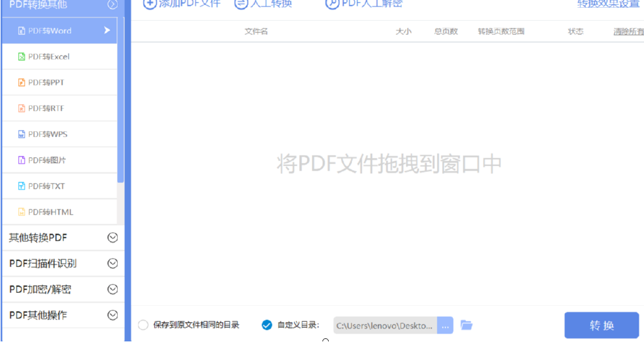Screen dimensions: 644x344
Task: Click the output directory path field
Action: point(385,325)
